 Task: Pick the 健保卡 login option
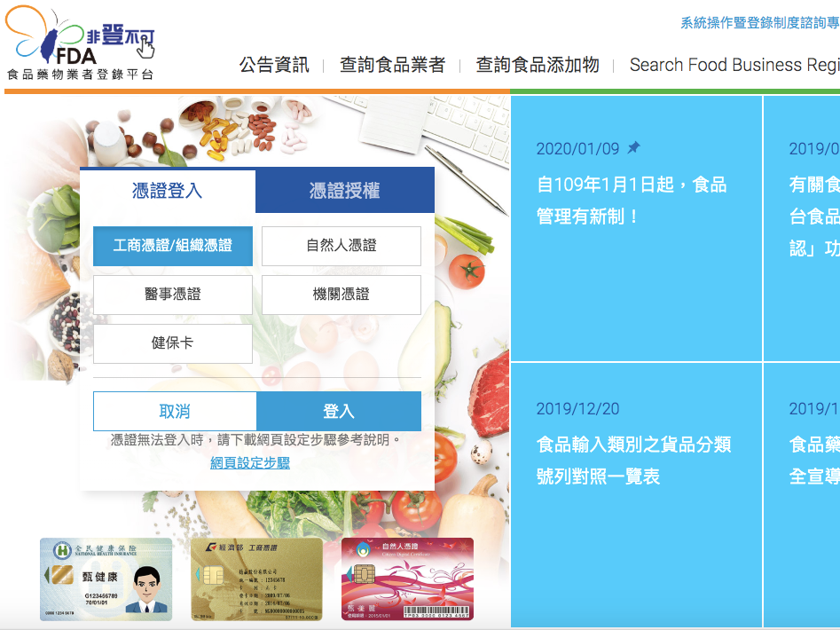click(x=173, y=343)
